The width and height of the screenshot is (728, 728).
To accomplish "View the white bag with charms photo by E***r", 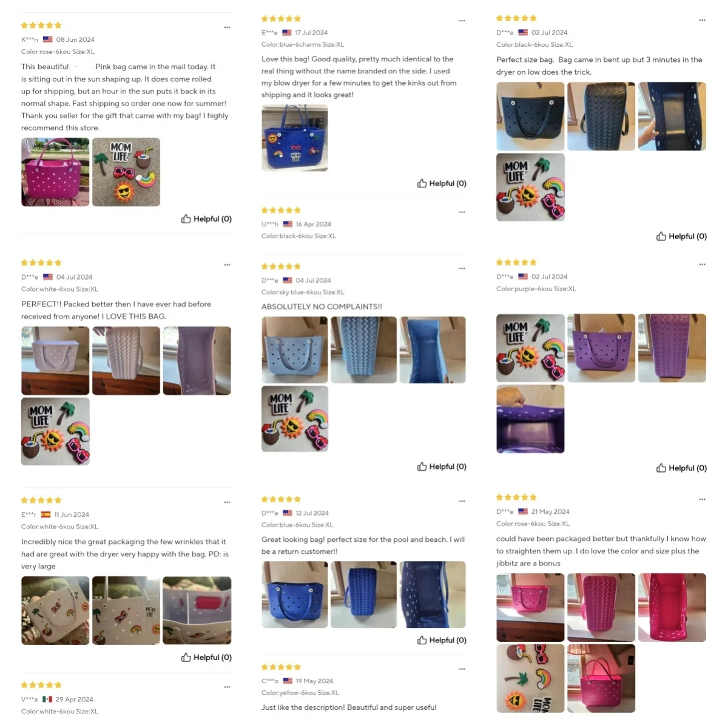I will [55, 610].
